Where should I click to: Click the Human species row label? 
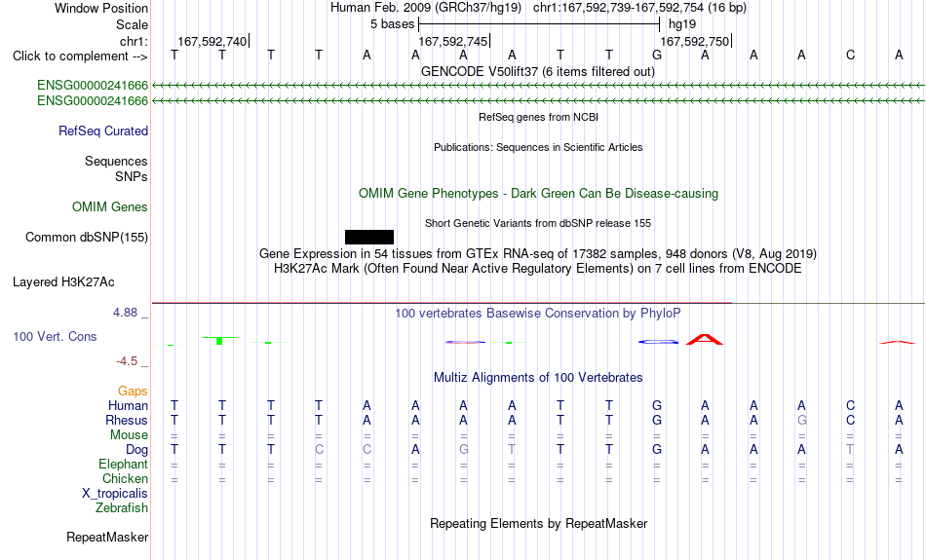pyautogui.click(x=128, y=405)
